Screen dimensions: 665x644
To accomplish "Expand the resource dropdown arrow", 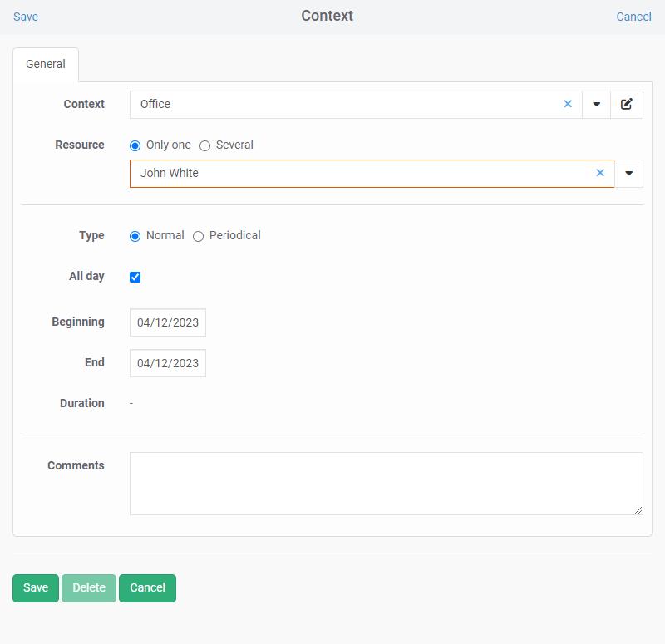I will pos(629,174).
